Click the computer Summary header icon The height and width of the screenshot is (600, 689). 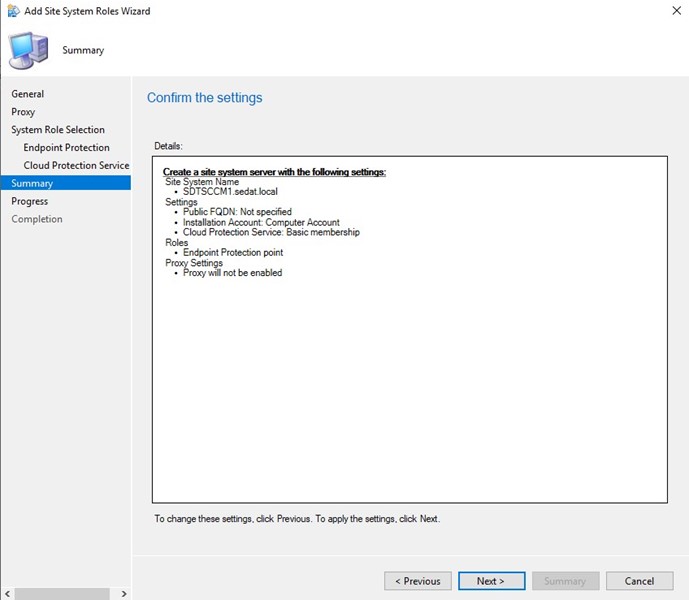28,50
